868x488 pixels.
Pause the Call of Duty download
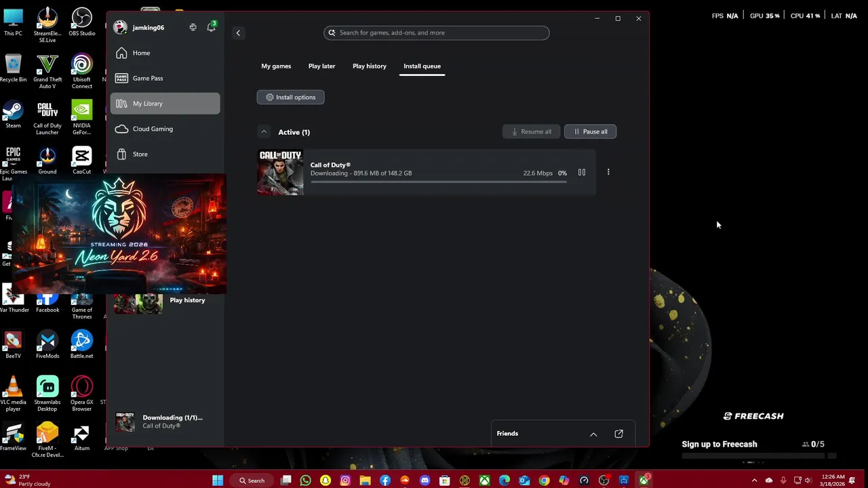[581, 173]
